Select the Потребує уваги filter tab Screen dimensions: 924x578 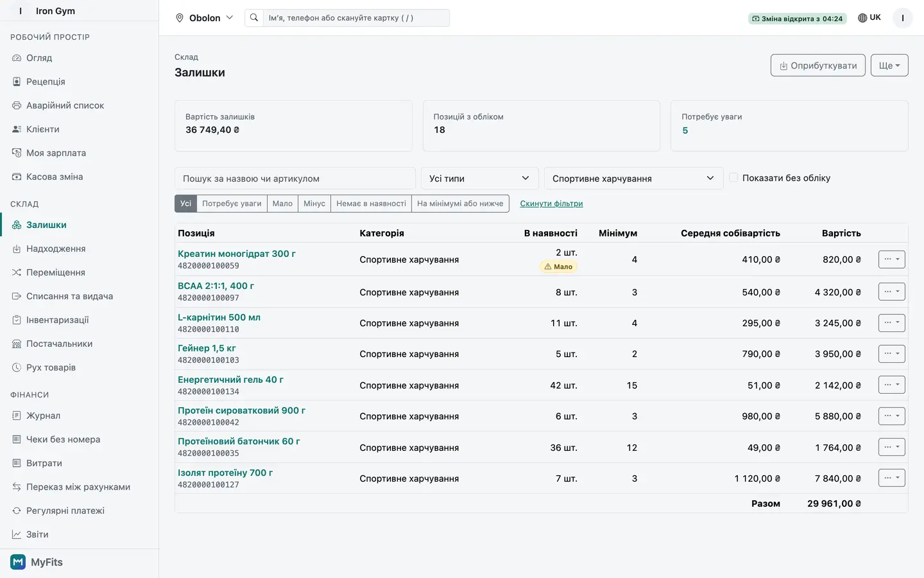point(232,204)
